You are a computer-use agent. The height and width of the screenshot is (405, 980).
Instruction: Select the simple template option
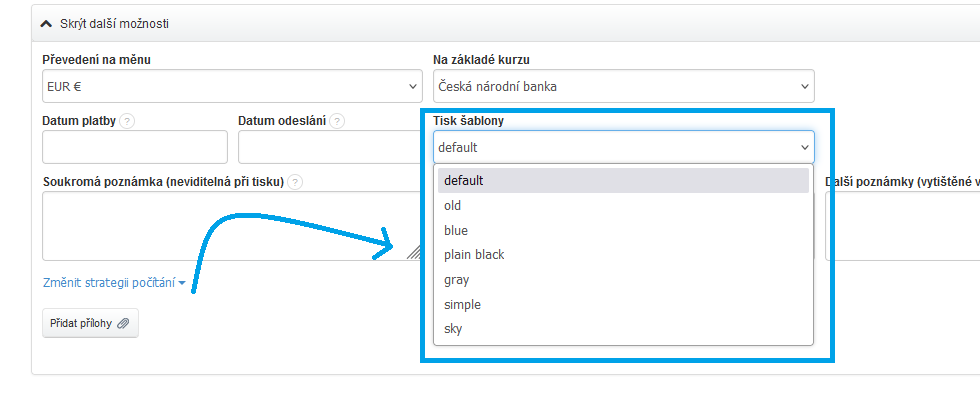tap(622, 304)
